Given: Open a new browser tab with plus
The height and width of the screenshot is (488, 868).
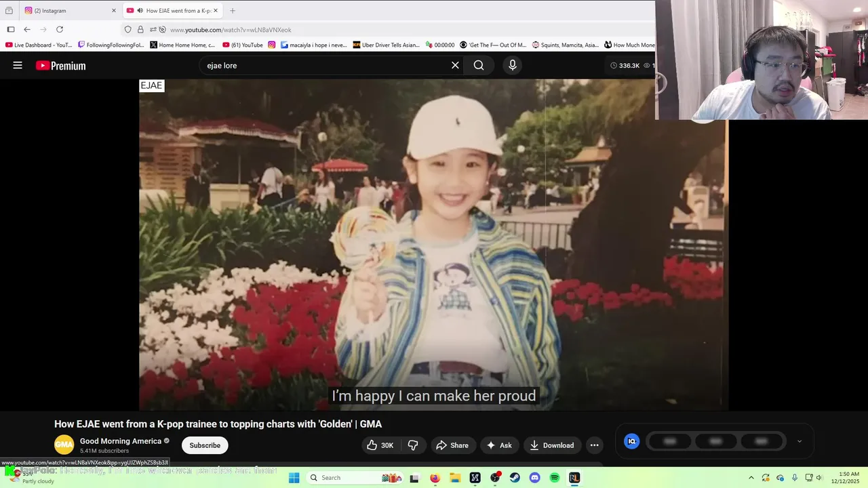Looking at the screenshot, I should 233,10.
